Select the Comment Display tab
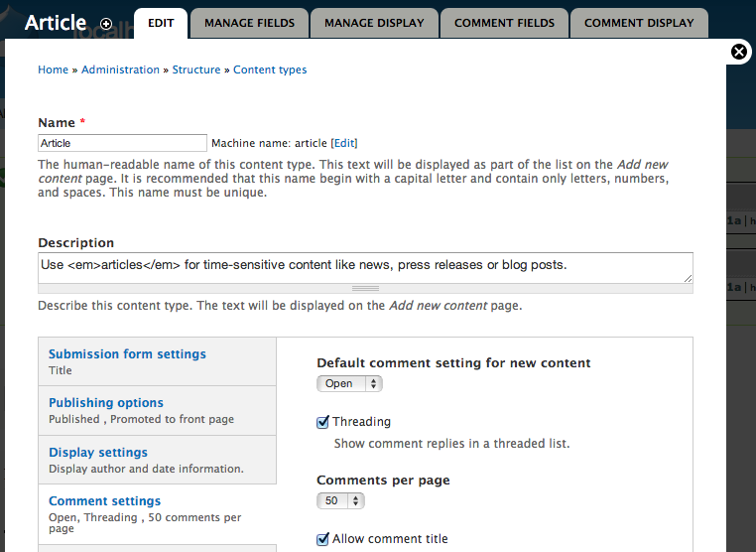The width and height of the screenshot is (756, 552). point(639,23)
